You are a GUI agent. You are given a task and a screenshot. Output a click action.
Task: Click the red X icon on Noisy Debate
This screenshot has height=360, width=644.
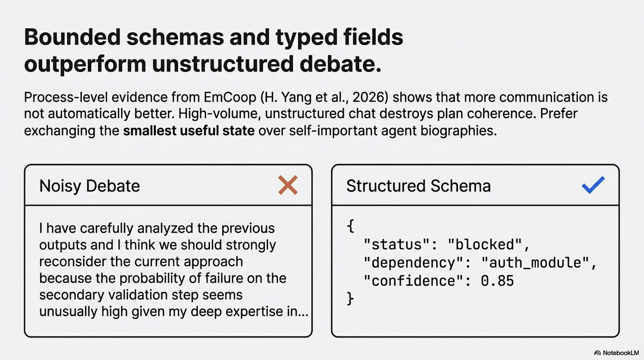click(287, 185)
